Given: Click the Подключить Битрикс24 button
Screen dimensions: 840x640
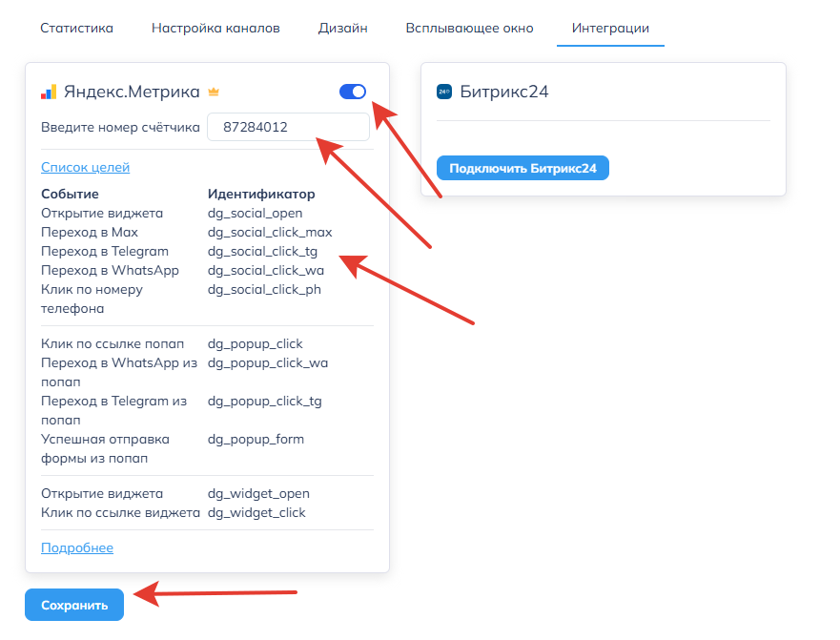Looking at the screenshot, I should (x=522, y=168).
